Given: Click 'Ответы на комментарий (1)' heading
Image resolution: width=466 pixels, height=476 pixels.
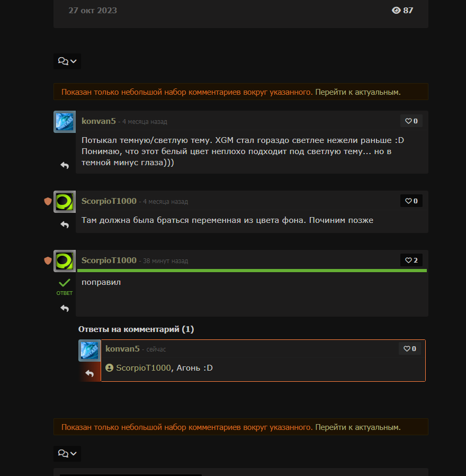Looking at the screenshot, I should click(x=136, y=329).
